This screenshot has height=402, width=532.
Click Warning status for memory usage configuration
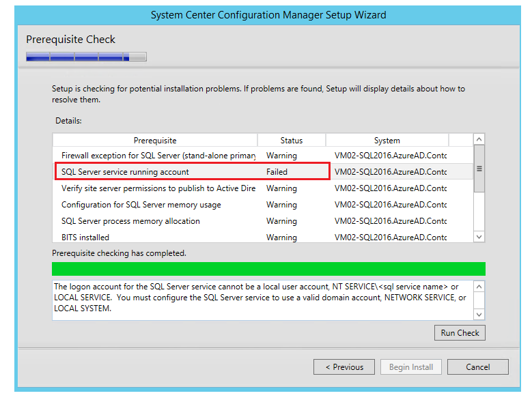(x=281, y=205)
